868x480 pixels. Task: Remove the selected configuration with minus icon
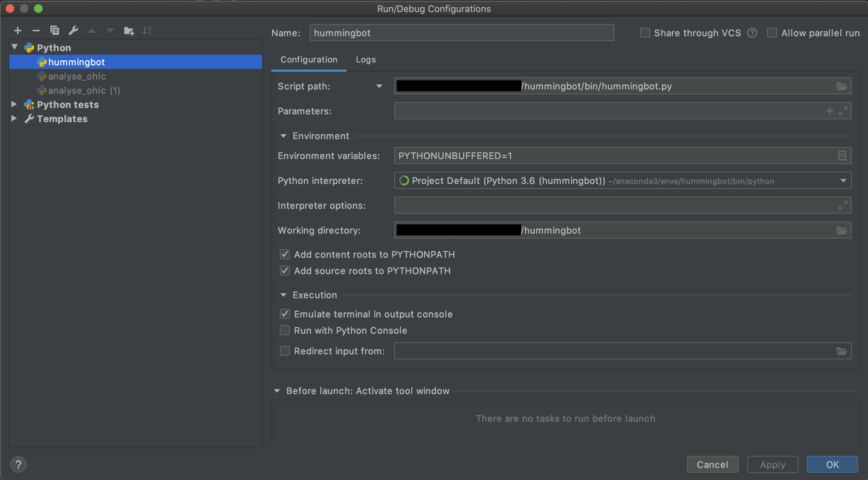point(36,31)
